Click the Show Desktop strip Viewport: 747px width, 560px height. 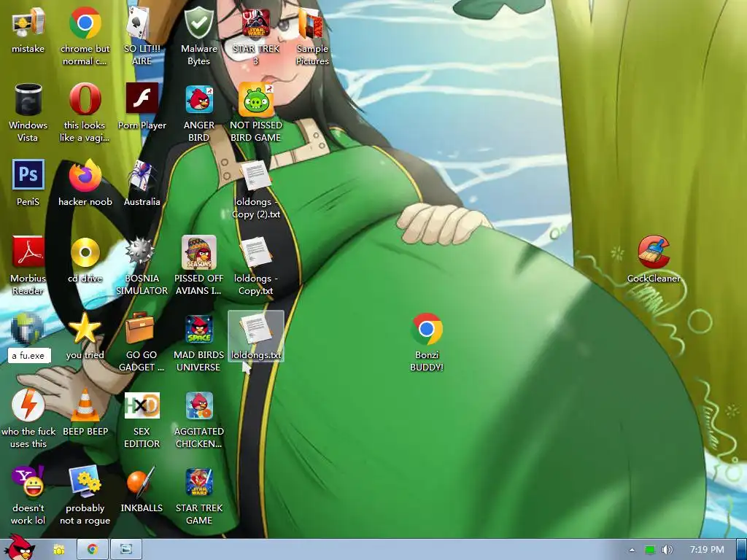pyautogui.click(x=742, y=550)
